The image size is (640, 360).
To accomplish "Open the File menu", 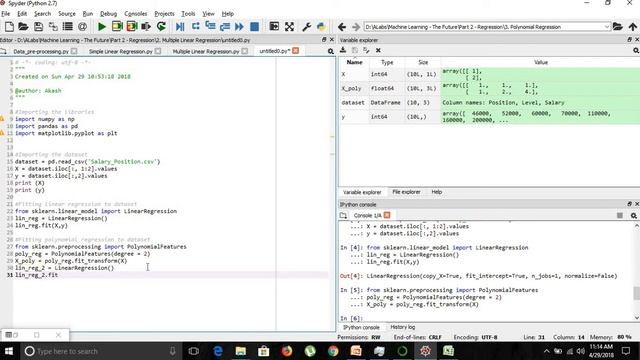I will (x=6, y=13).
